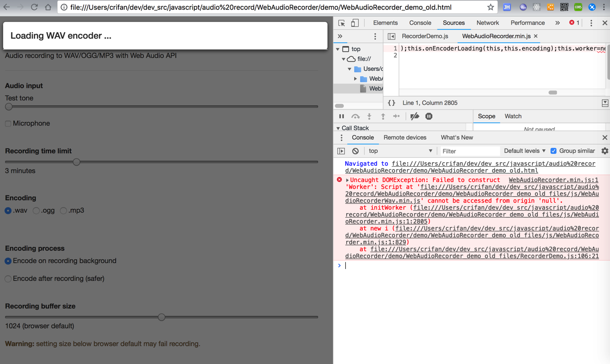The image size is (610, 364).
Task: Clear the console output
Action: tap(355, 151)
